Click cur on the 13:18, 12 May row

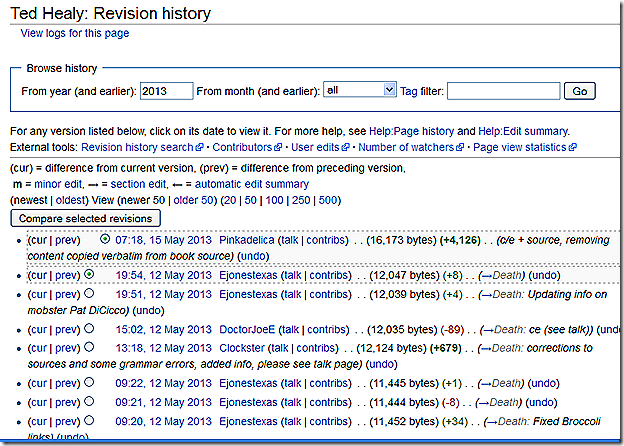[38, 348]
